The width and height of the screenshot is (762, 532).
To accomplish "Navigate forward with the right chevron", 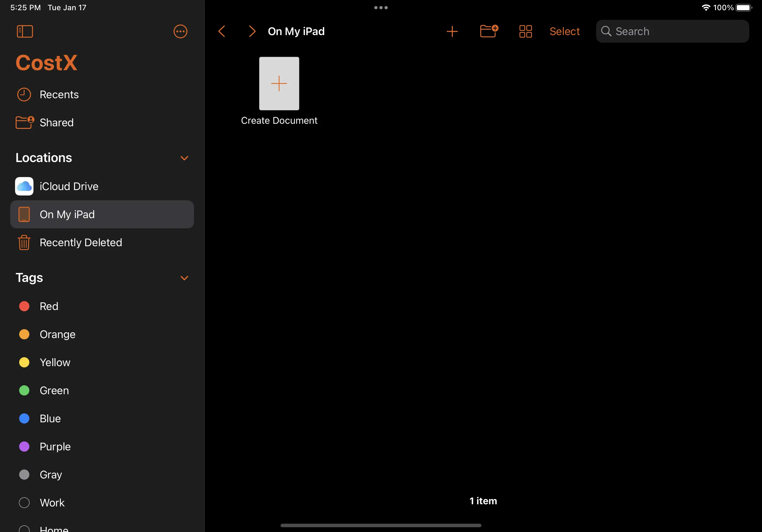I will 252,31.
